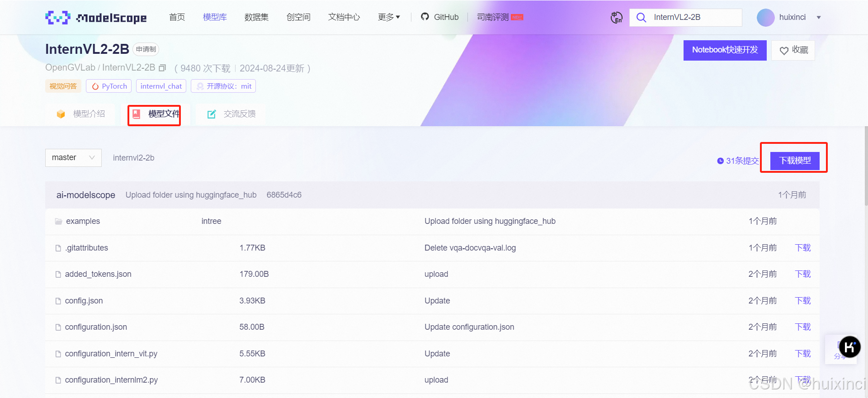Click the 交流反馈 edit pencil icon
This screenshot has height=398, width=868.
coord(212,114)
